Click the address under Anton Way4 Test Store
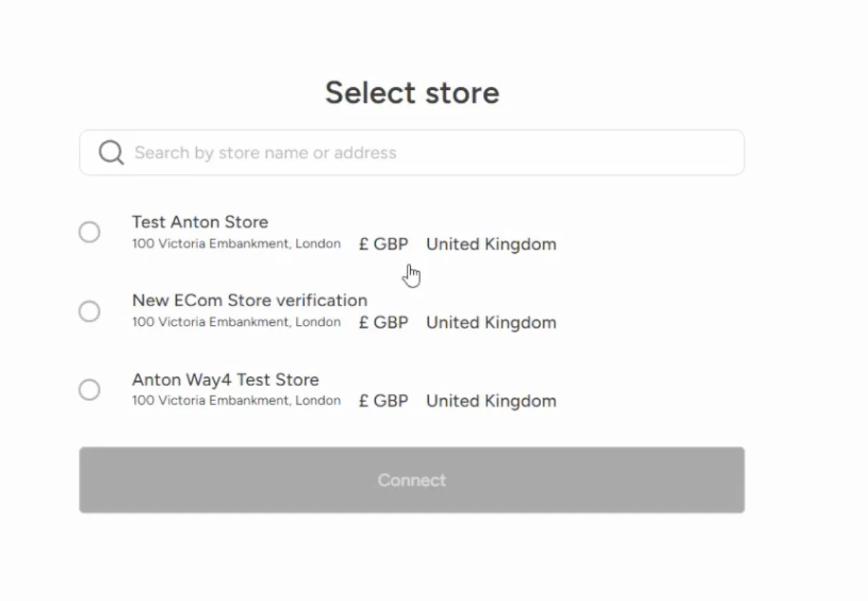 (236, 400)
